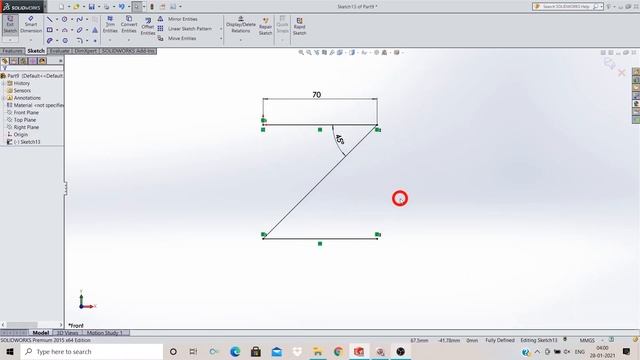Open Display/Delete Relations
Image resolution: width=640 pixels, height=360 pixels.
coord(241,25)
